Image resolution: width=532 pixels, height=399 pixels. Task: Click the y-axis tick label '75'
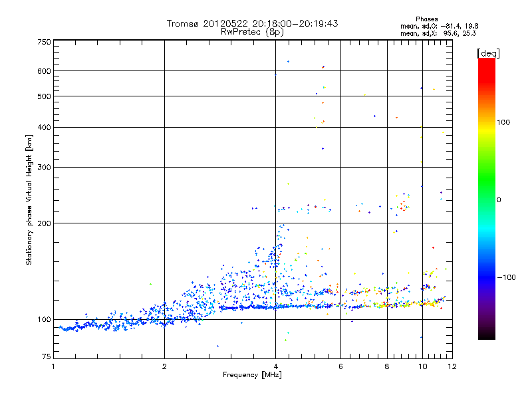(x=47, y=356)
